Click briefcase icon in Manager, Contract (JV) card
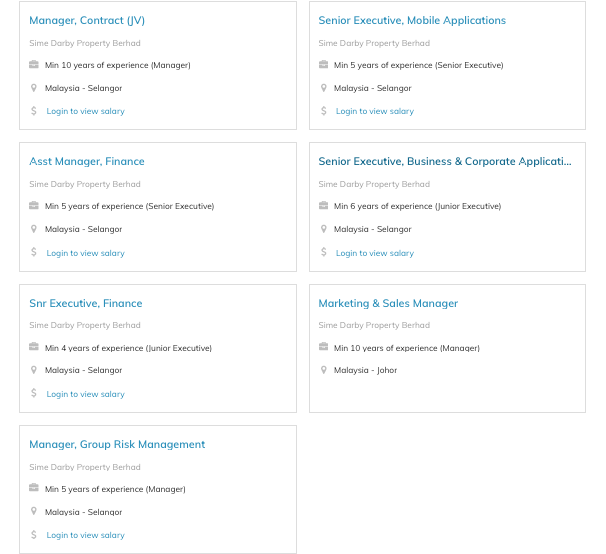Screen dimensions: 606x554 point(34,65)
